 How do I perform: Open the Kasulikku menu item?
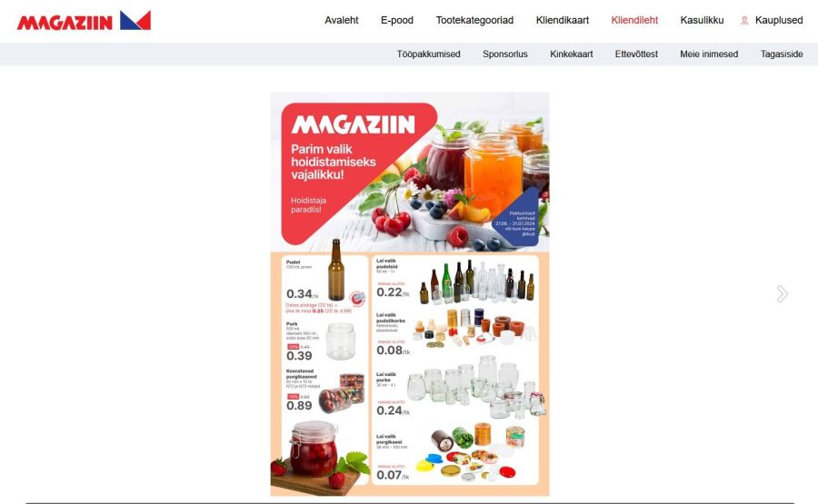click(x=702, y=20)
